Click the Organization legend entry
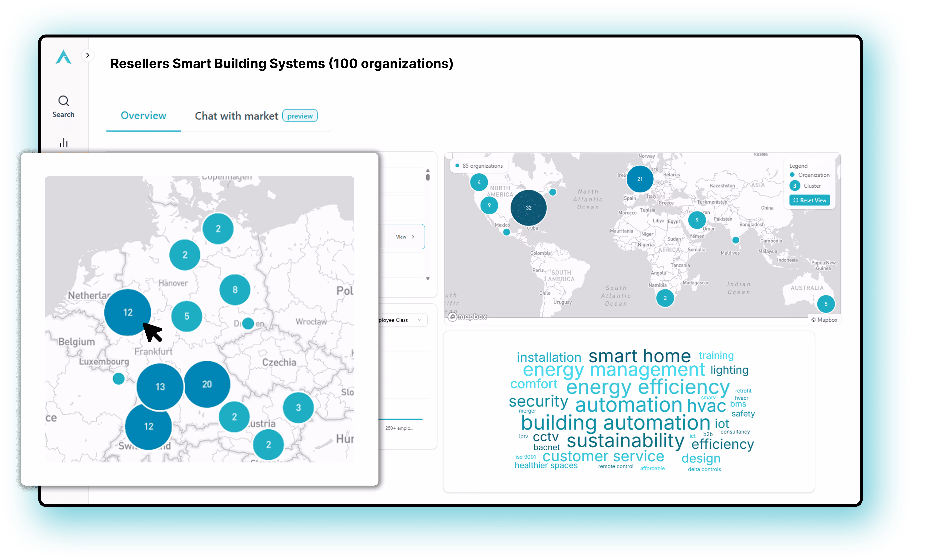The width and height of the screenshot is (929, 560). (x=810, y=175)
